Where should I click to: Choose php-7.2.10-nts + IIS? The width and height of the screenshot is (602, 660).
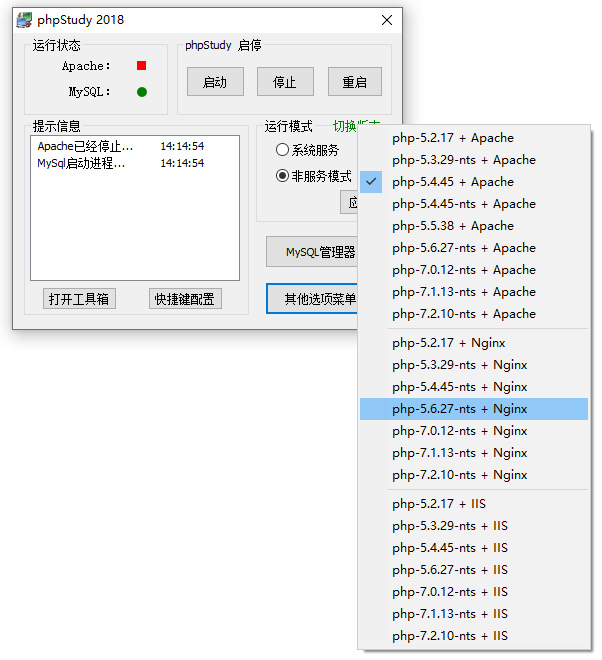pyautogui.click(x=474, y=636)
